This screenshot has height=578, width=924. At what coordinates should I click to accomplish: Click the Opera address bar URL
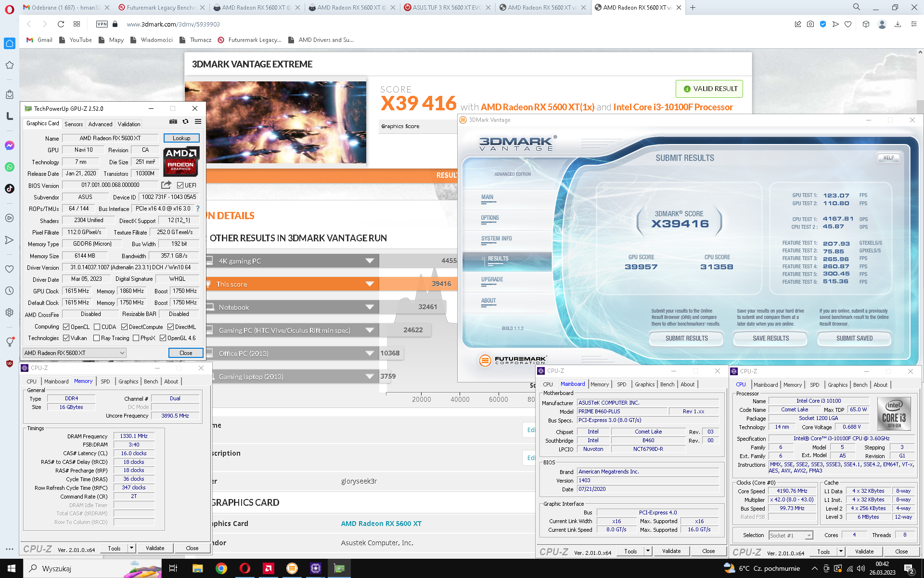pos(173,24)
